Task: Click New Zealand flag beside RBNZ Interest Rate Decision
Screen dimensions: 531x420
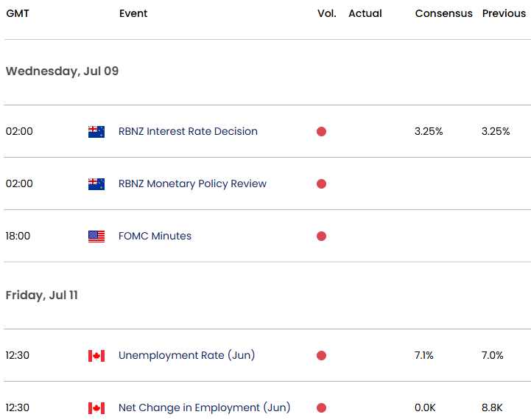Action: click(x=96, y=132)
